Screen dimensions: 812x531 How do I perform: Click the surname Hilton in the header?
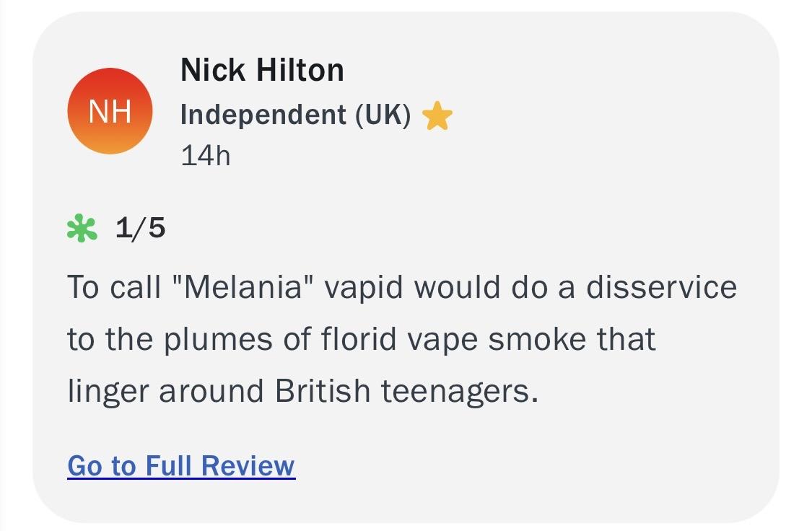click(302, 70)
